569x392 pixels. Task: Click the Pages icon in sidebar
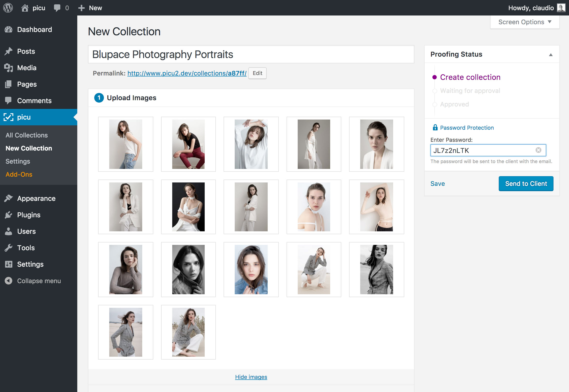9,84
